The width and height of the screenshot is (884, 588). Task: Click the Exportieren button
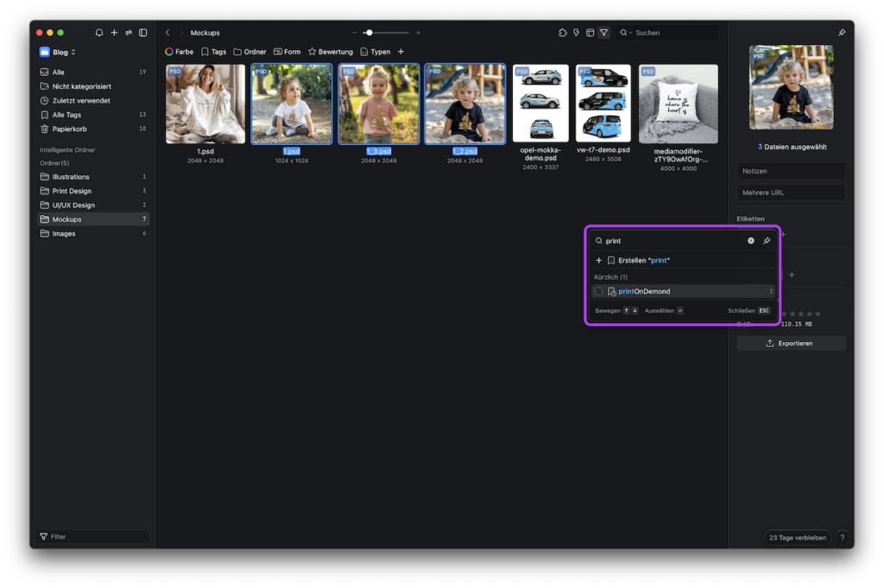[x=791, y=344]
